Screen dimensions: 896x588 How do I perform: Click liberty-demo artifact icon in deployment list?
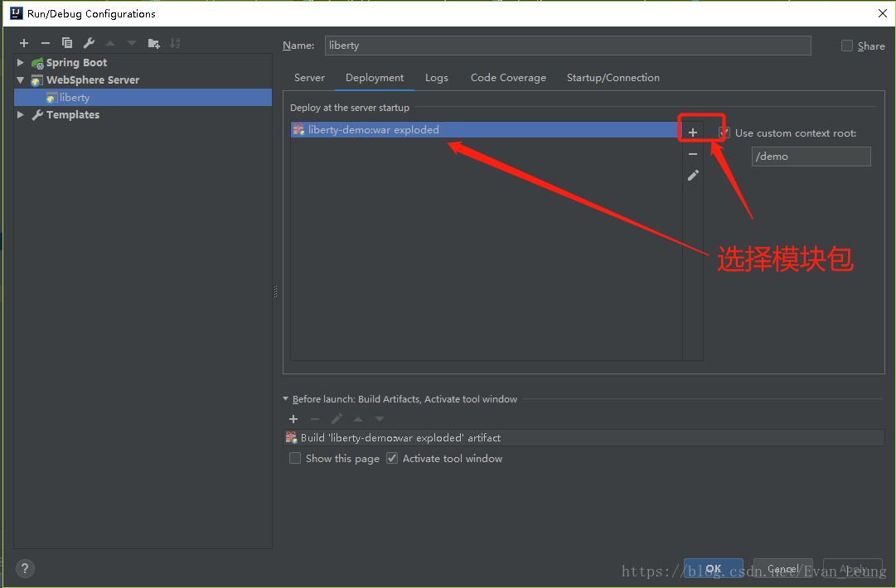pyautogui.click(x=298, y=129)
